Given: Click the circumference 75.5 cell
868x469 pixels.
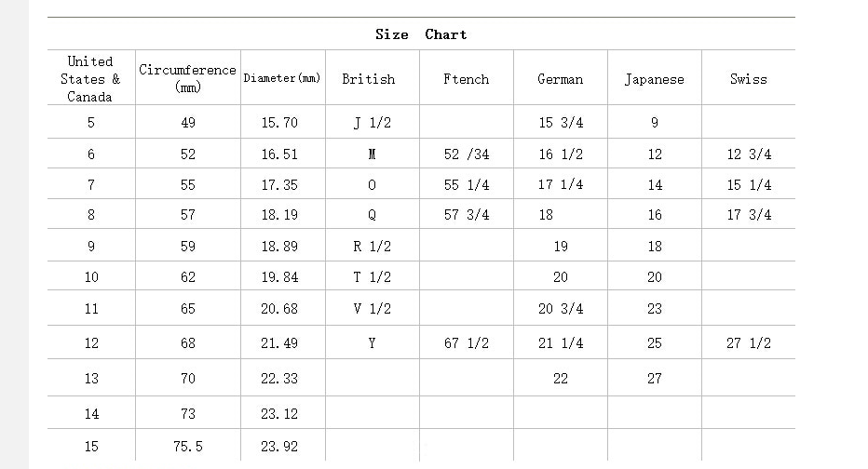Looking at the screenshot, I should (187, 447).
